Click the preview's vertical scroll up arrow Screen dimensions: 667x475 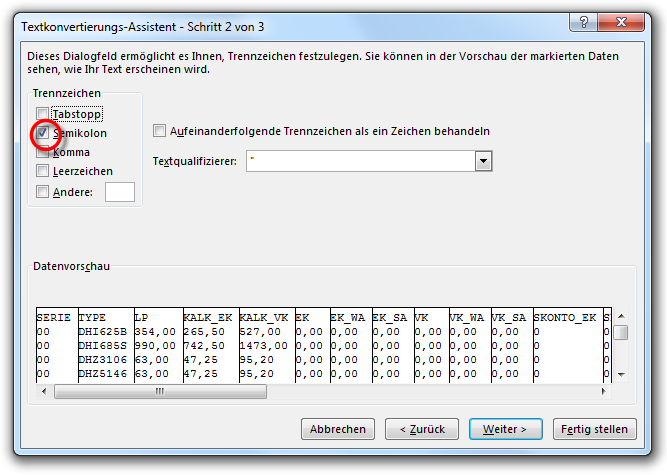(x=621, y=316)
